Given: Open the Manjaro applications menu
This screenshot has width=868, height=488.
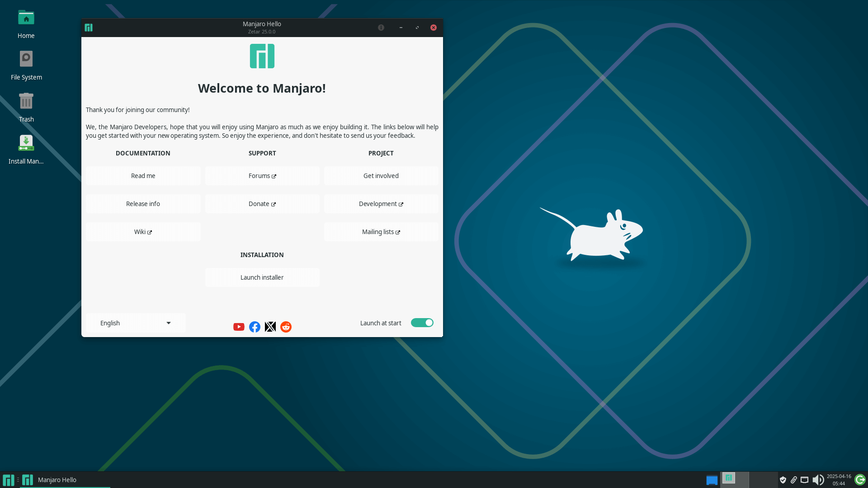Looking at the screenshot, I should coord(8,480).
